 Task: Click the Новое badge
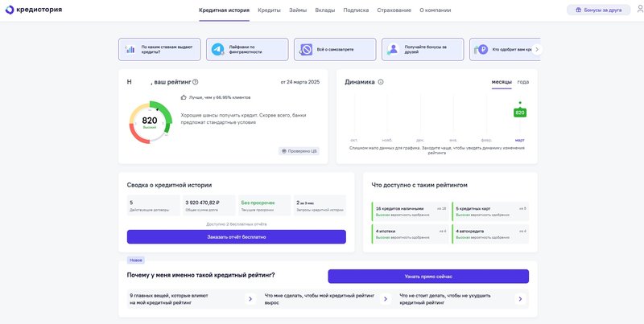(x=135, y=260)
